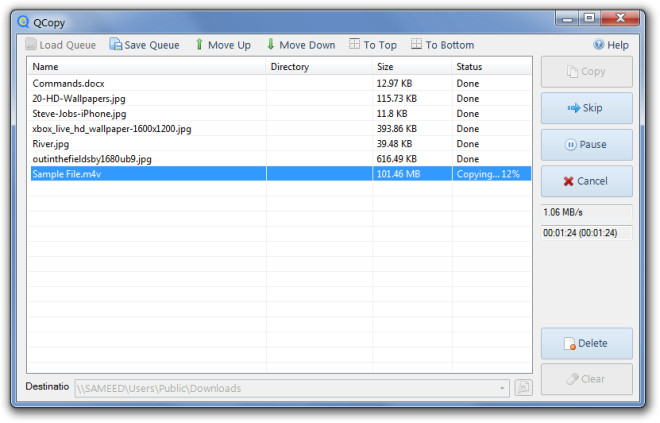Image resolution: width=660 pixels, height=423 pixels.
Task: Sort by the Directory column header
Action: pyautogui.click(x=319, y=67)
